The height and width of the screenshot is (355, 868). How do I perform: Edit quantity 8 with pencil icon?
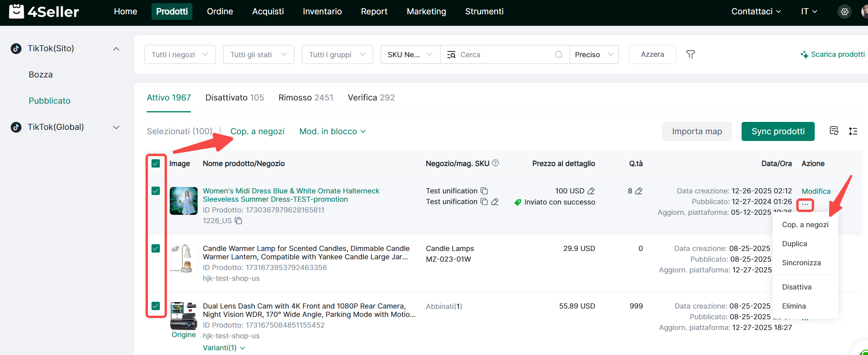click(639, 191)
